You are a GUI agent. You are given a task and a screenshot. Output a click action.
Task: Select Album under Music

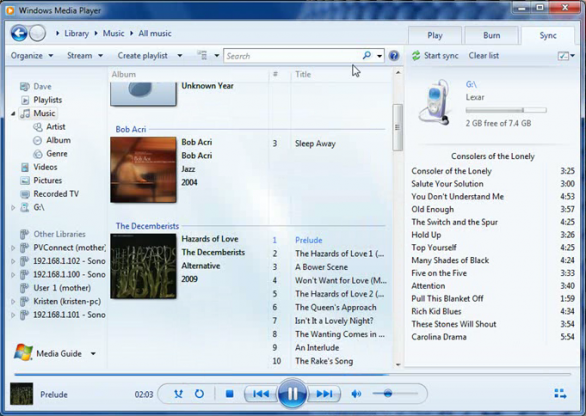click(x=58, y=140)
